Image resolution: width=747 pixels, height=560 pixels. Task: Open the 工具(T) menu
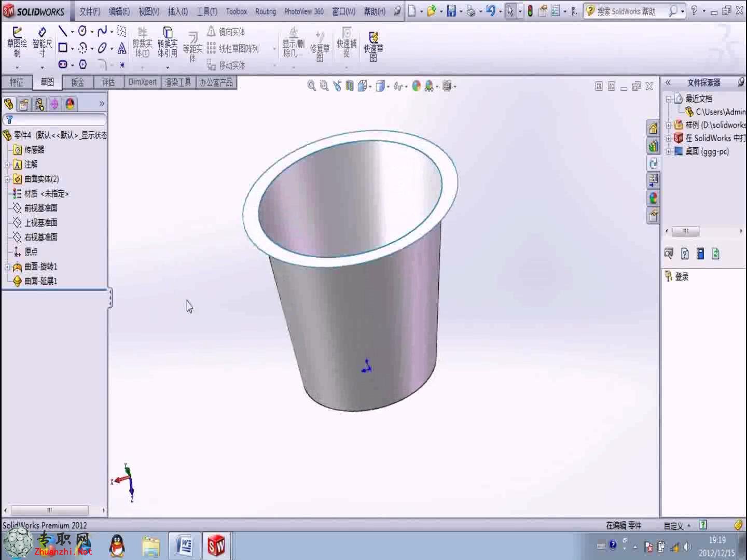[207, 11]
